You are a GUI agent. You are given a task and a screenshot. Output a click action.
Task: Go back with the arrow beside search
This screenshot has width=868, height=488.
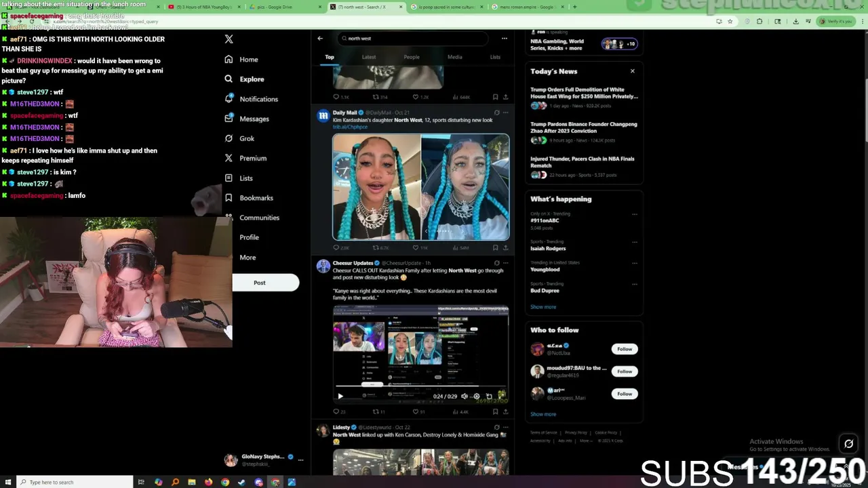click(320, 39)
